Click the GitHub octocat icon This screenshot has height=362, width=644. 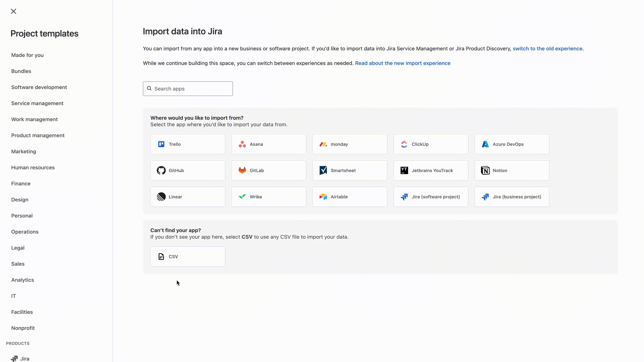[x=161, y=170]
